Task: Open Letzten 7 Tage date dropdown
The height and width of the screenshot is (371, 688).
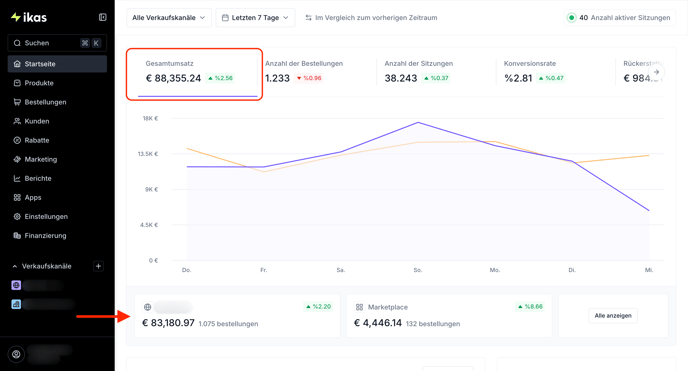Action: [x=255, y=18]
